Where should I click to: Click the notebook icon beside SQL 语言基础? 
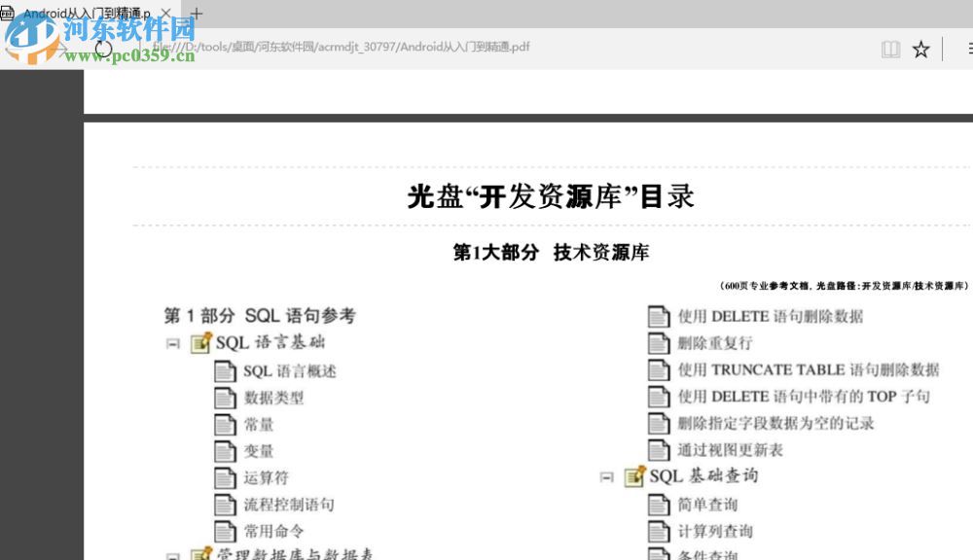tap(201, 342)
